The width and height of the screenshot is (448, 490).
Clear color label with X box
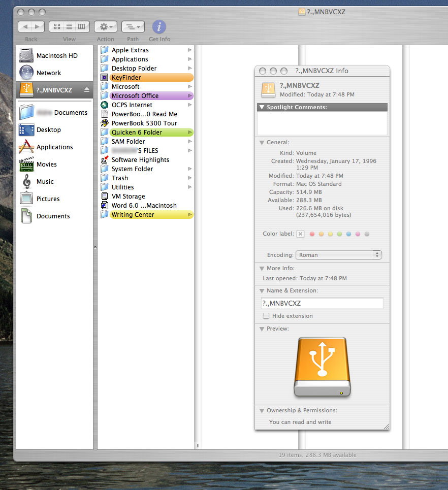[300, 234]
